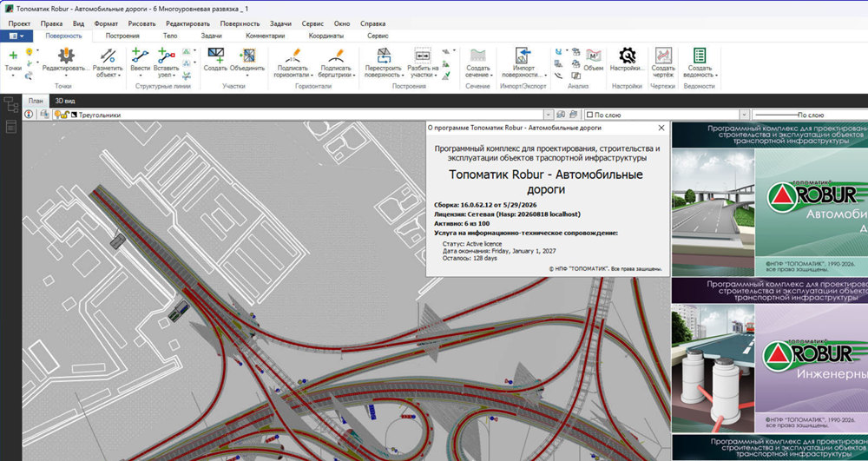Open the Рисовать menu

(141, 23)
